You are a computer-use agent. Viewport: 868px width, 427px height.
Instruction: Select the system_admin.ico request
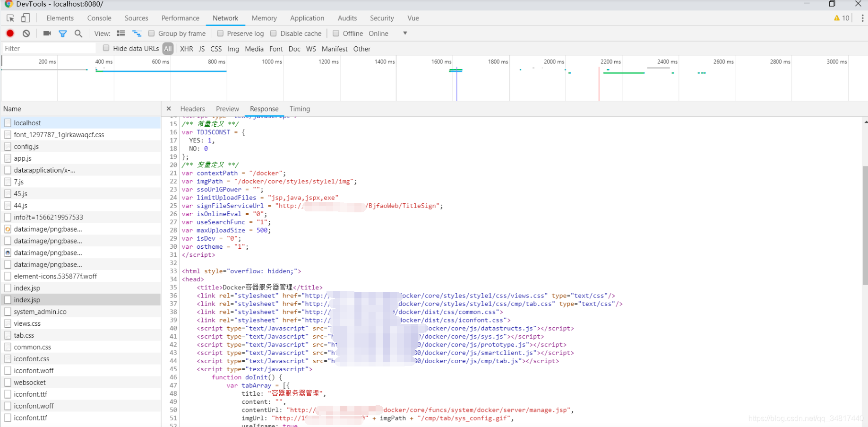81,312
